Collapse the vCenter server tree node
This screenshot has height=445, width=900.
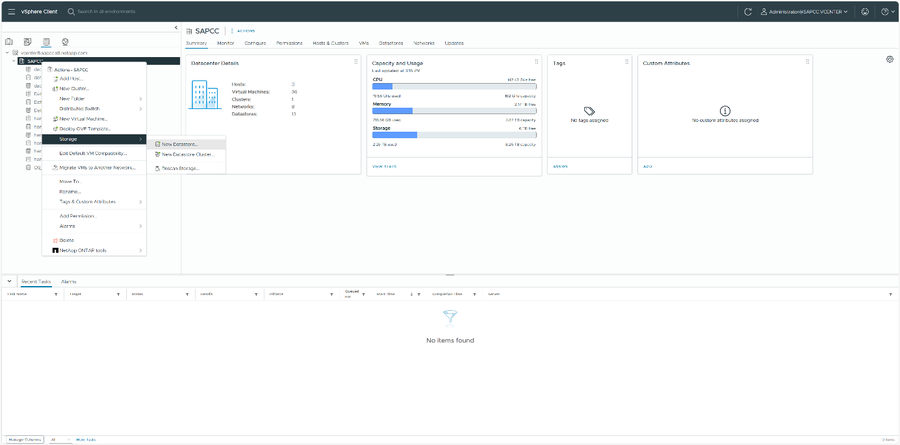[x=7, y=52]
